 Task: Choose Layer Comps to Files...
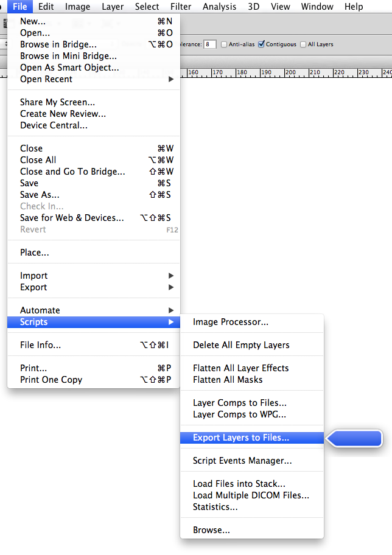[x=252, y=403]
